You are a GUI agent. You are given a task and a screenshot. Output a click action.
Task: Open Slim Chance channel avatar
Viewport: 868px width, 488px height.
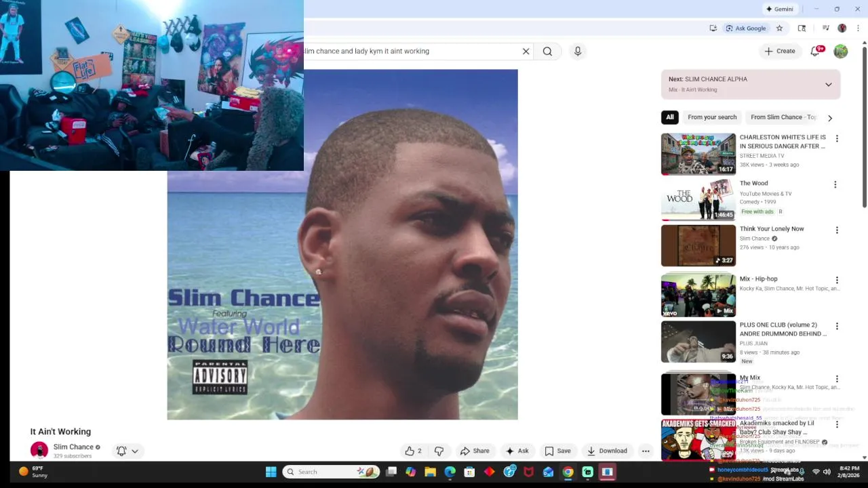[39, 450]
